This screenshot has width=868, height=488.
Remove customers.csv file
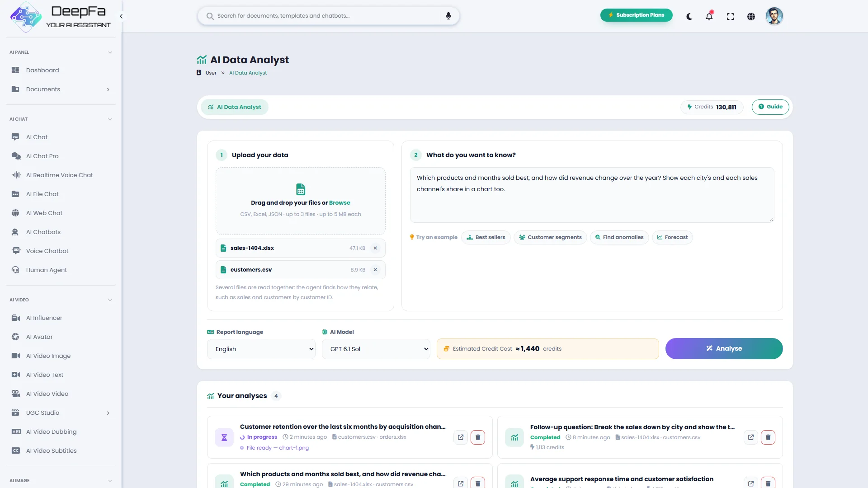click(375, 270)
